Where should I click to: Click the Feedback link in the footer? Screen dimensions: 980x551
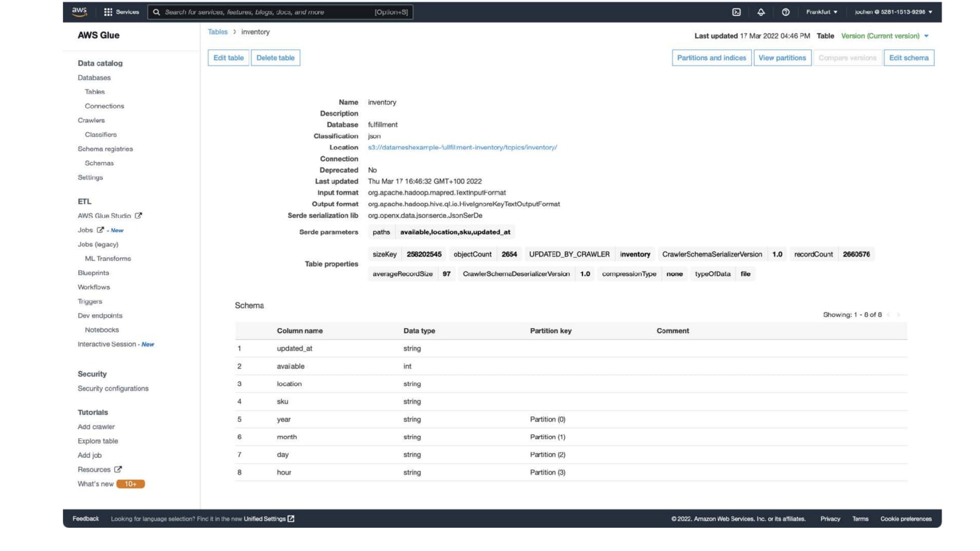86,519
